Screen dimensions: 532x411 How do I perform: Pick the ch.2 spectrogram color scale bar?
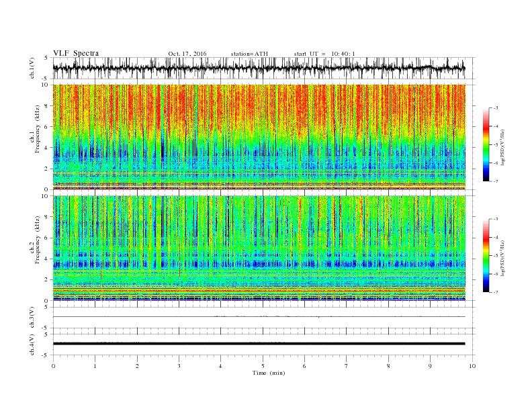click(x=486, y=255)
